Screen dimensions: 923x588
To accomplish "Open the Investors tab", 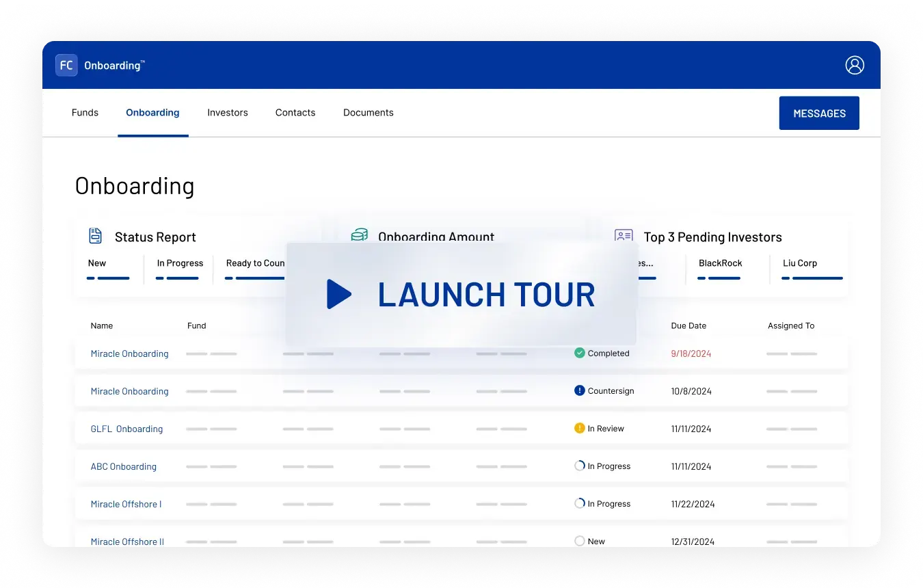I will (228, 113).
